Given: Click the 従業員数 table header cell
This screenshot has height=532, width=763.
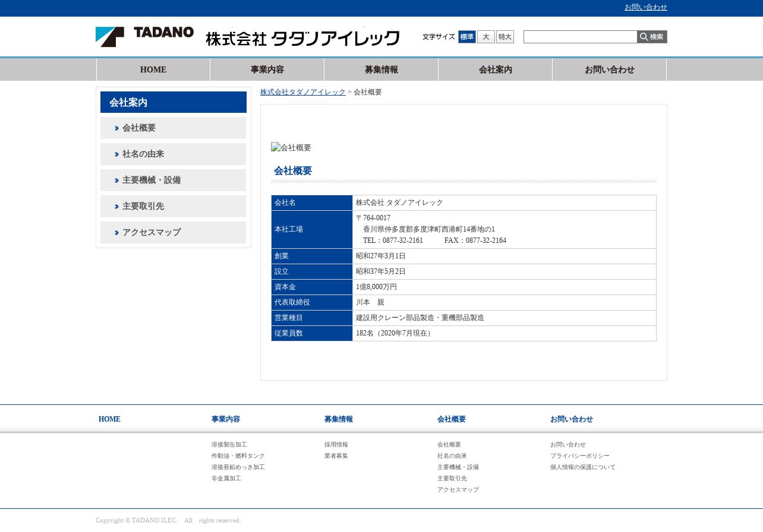Looking at the screenshot, I should coord(312,333).
